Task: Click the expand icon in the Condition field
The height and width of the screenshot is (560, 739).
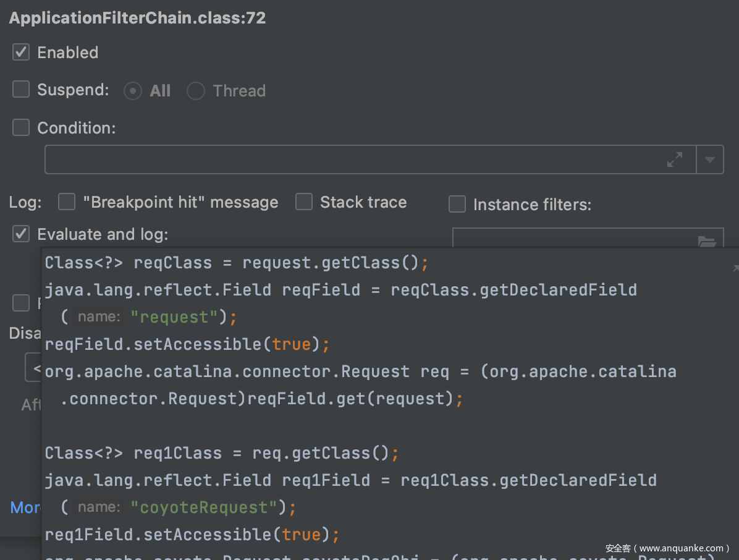Action: (675, 159)
